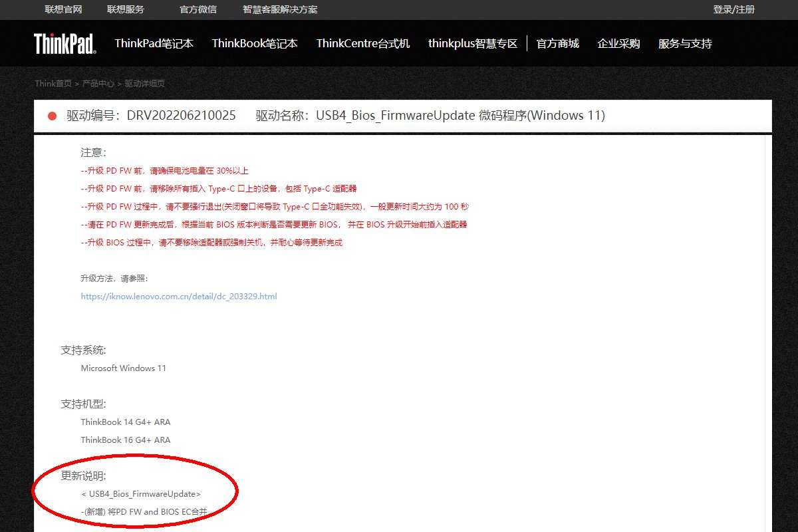Click the remove Type-C devices warning line
This screenshot has width=798, height=532.
tap(219, 189)
